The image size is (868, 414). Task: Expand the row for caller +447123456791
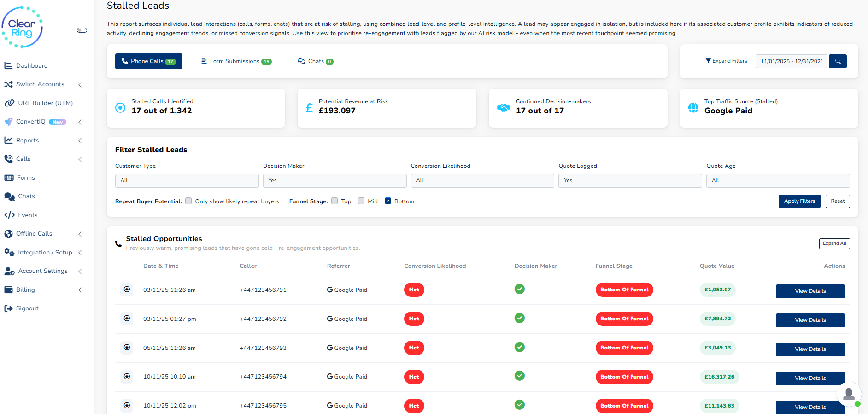click(127, 290)
